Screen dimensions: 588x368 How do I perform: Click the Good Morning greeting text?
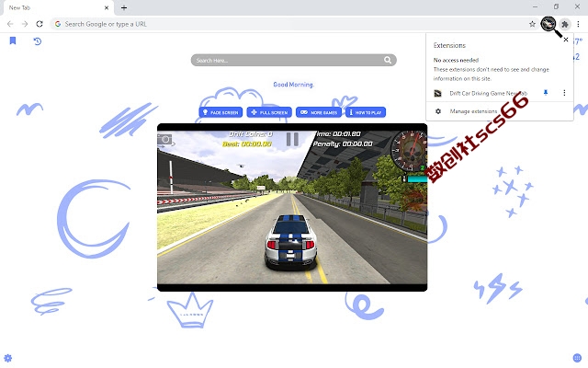coord(294,85)
